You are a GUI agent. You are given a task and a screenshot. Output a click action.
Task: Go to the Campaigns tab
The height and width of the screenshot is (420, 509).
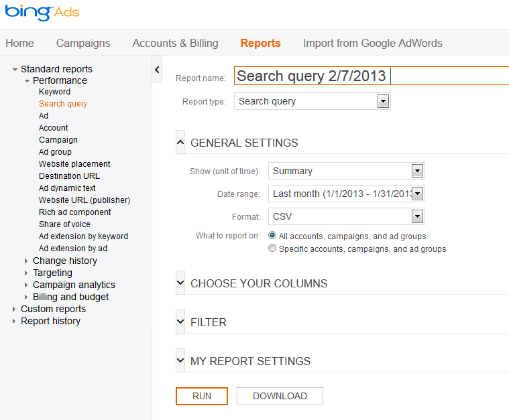click(83, 43)
